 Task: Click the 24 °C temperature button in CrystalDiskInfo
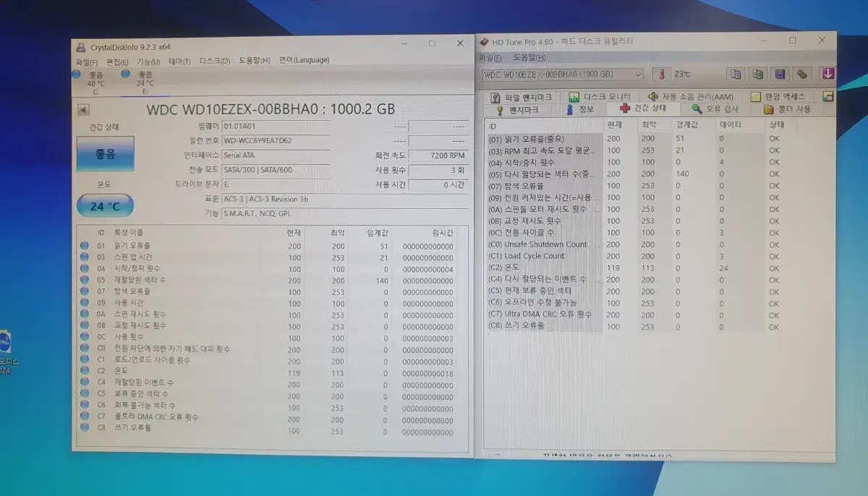point(104,206)
